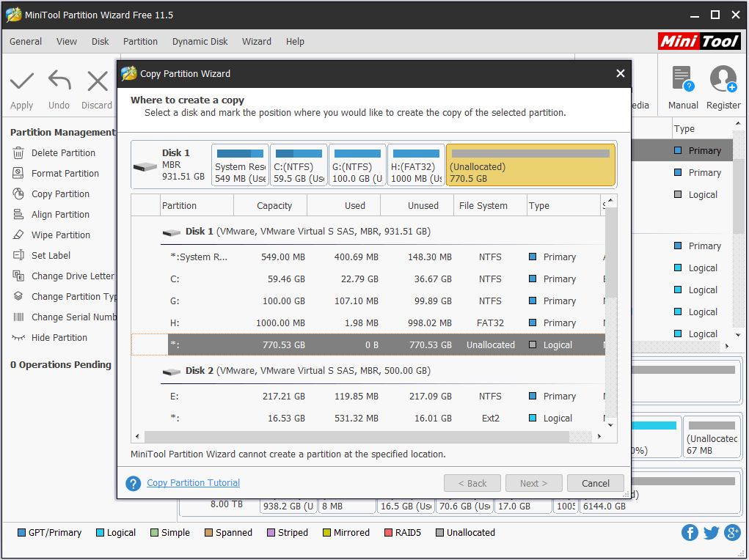The height and width of the screenshot is (560, 749).
Task: Open the Dynamic Disk menu
Action: click(x=200, y=42)
